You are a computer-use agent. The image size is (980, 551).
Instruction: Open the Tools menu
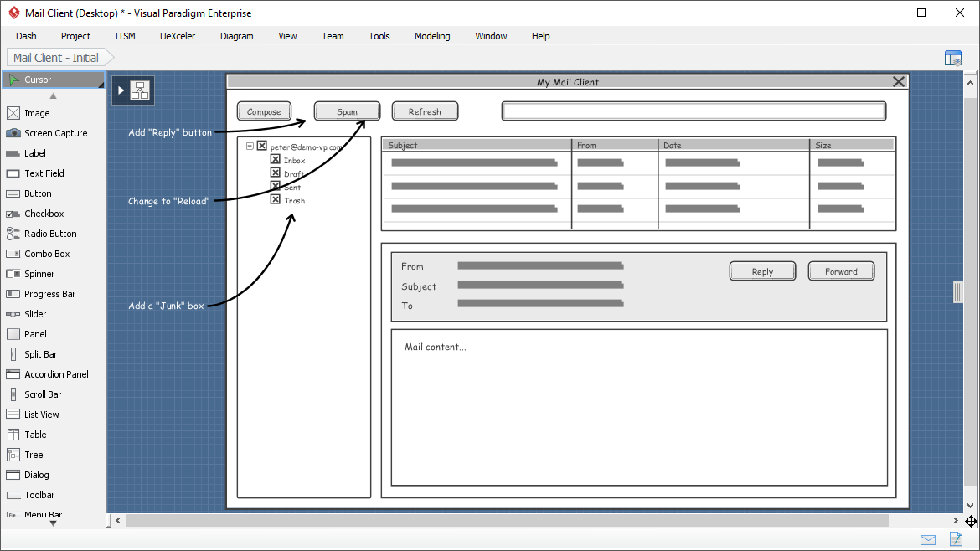(379, 36)
